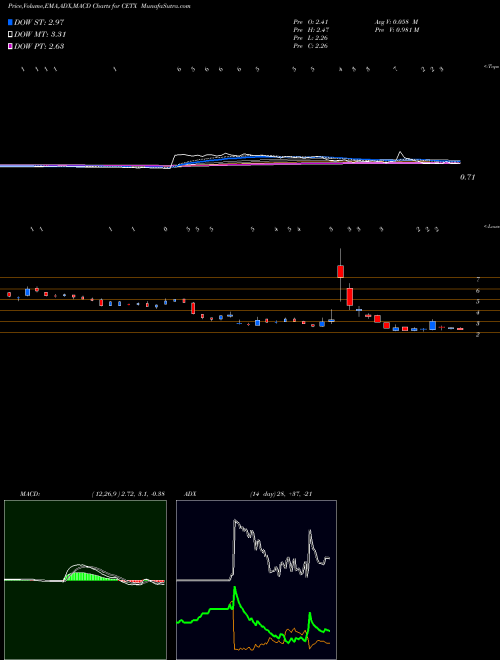This screenshot has width=500, height=660.
Task: Click the '<Tops' marker label
Action: click(x=491, y=67)
